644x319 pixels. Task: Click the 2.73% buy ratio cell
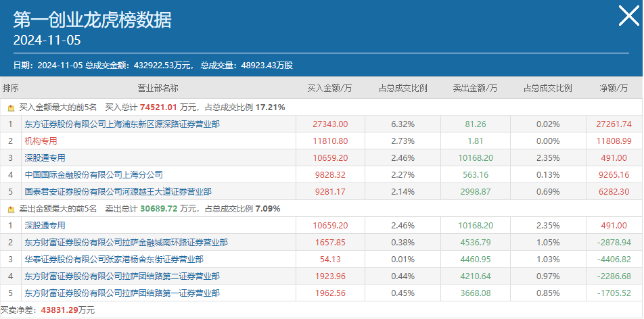pyautogui.click(x=403, y=141)
